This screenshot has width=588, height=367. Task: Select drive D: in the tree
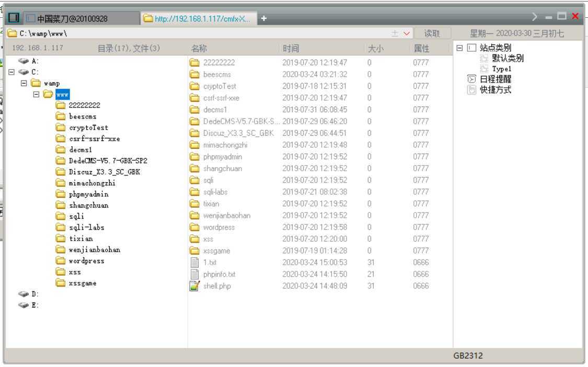click(x=35, y=294)
